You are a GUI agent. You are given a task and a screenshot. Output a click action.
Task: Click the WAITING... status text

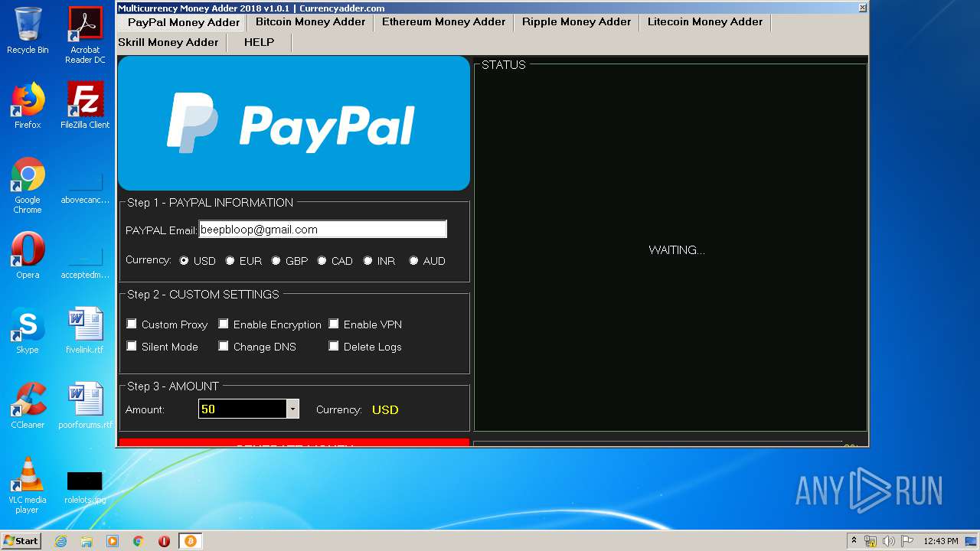coord(677,250)
